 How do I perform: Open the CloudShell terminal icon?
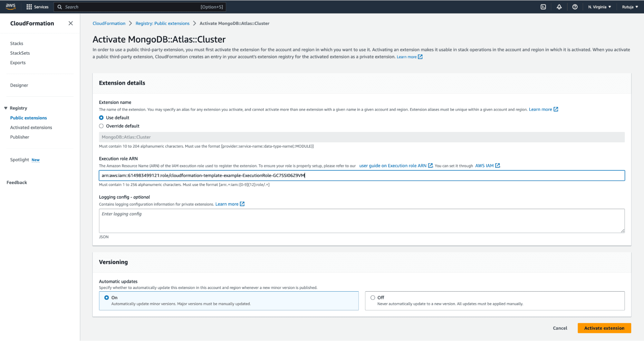543,7
